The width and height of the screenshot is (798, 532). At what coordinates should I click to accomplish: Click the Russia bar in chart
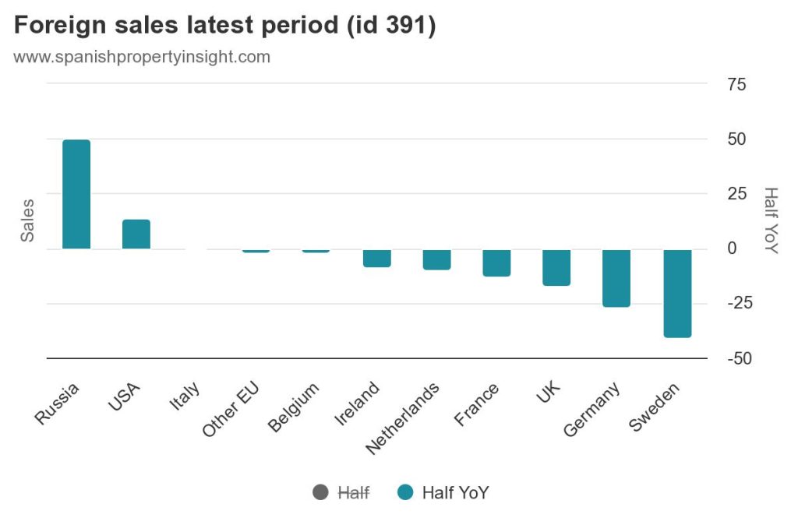pyautogui.click(x=76, y=194)
